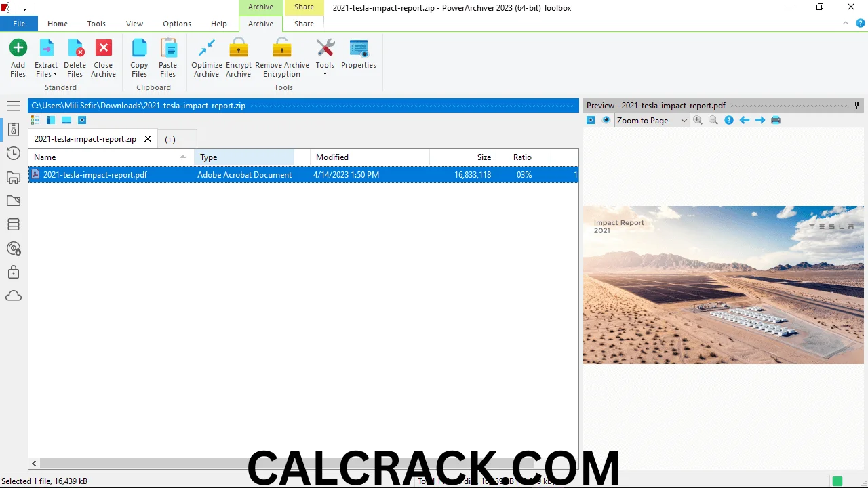This screenshot has height=488, width=868.
Task: Go to previous page with left arrow
Action: (x=745, y=120)
